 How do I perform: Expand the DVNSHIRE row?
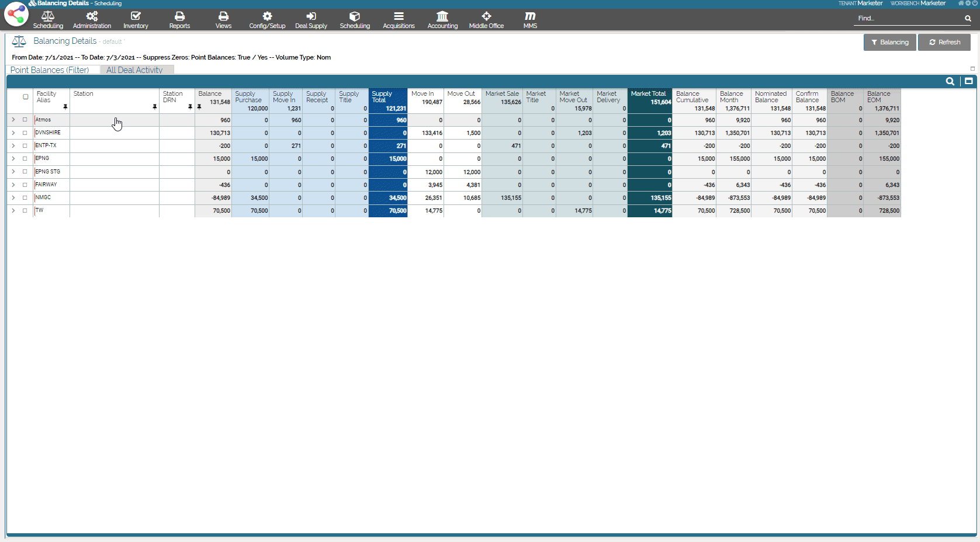[x=13, y=133]
